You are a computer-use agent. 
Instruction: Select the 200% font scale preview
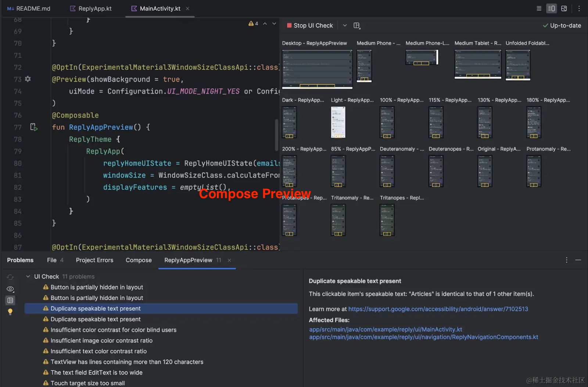pyautogui.click(x=289, y=171)
